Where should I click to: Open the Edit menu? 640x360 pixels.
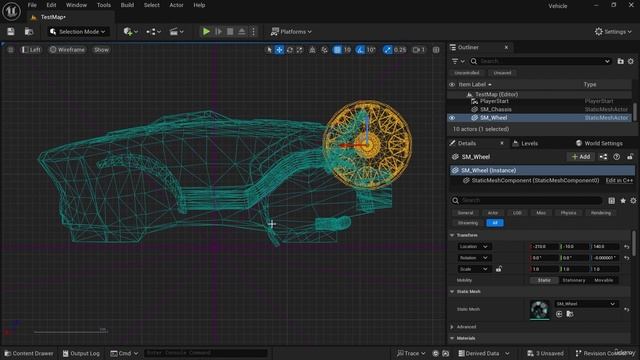pyautogui.click(x=51, y=5)
